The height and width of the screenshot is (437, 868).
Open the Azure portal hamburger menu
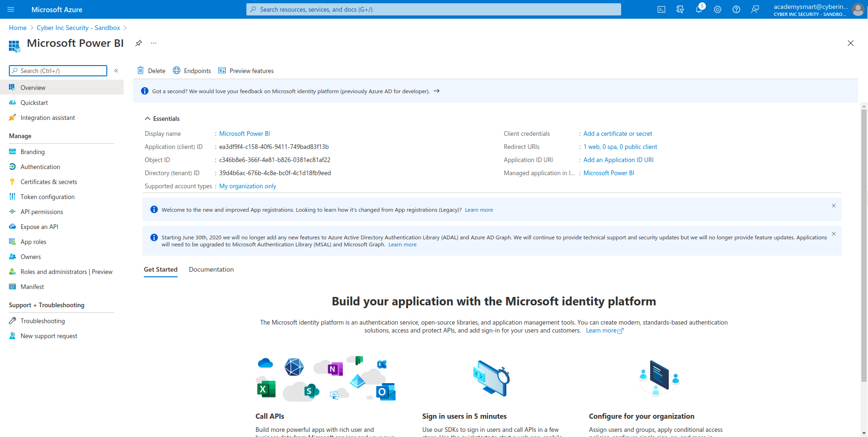(11, 9)
